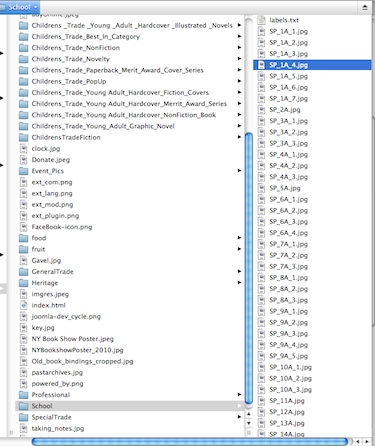The image size is (375, 446).
Task: Click the file icon for powered_by.png
Action: coord(24,384)
